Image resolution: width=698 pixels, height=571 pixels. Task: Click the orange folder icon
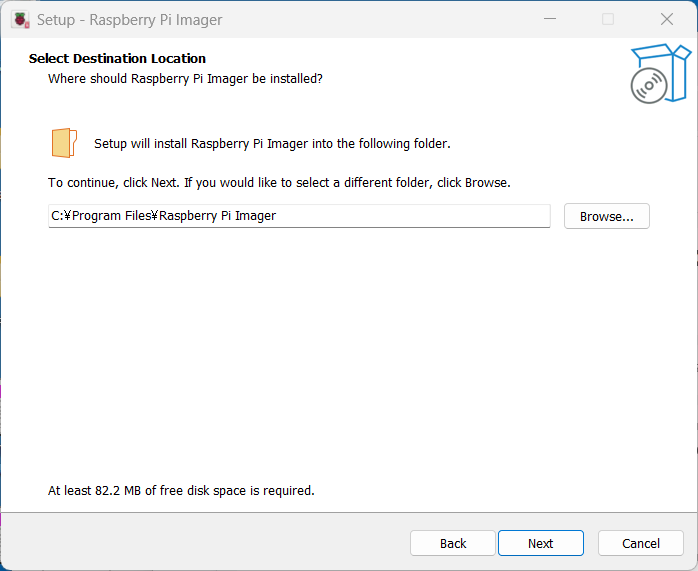[63, 143]
